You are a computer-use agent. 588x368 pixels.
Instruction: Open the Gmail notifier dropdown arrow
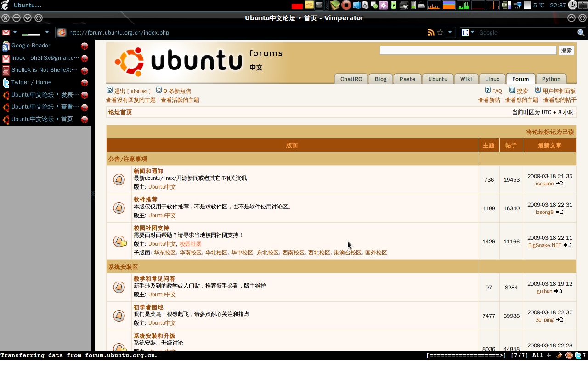pyautogui.click(x=15, y=32)
